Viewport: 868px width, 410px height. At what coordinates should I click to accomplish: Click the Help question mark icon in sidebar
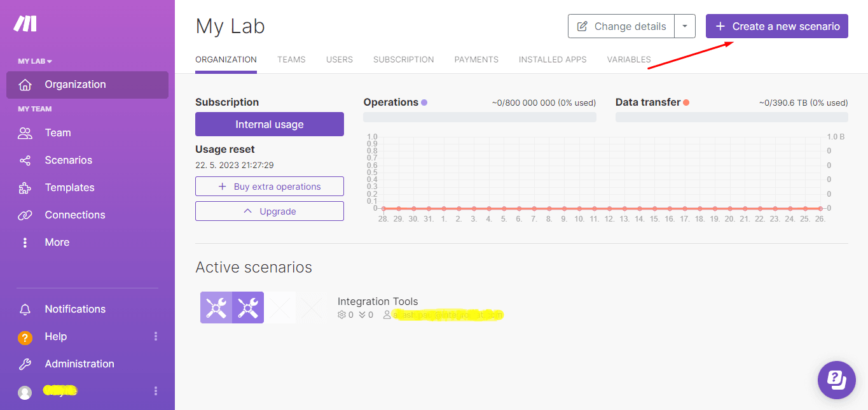pyautogui.click(x=25, y=336)
